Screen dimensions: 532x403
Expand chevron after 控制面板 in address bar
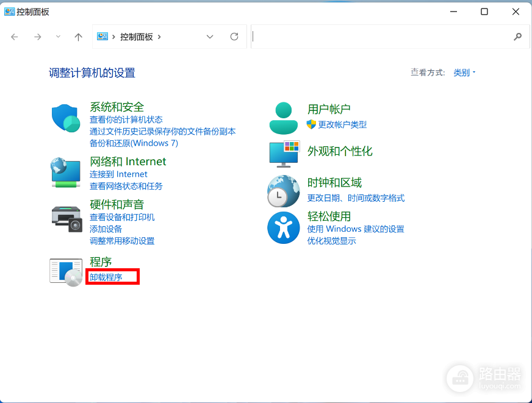[159, 37]
